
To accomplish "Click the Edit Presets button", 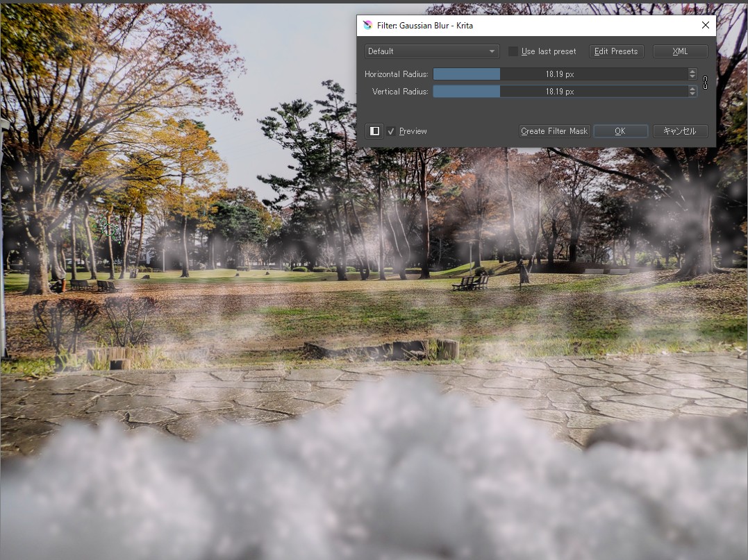I will [x=616, y=51].
